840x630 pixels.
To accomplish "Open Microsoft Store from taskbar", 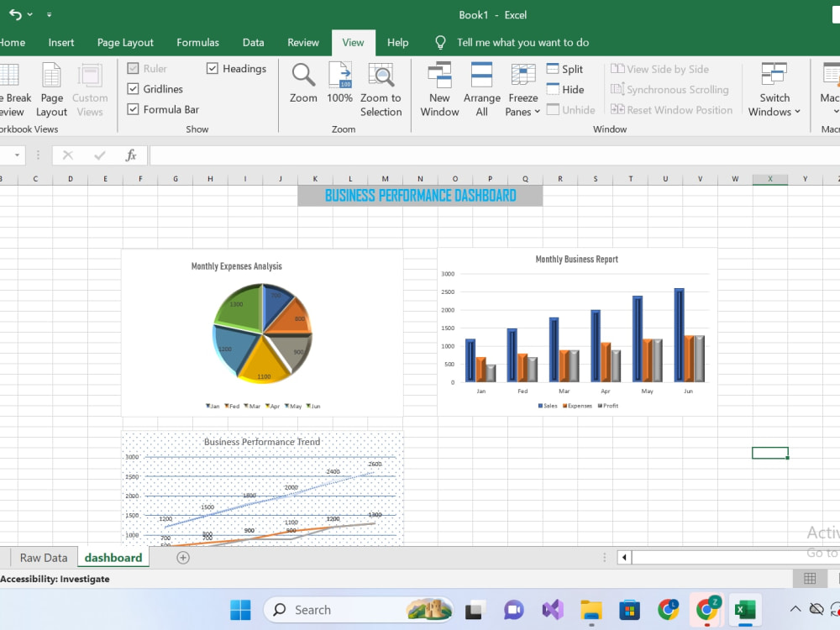I will coord(629,610).
